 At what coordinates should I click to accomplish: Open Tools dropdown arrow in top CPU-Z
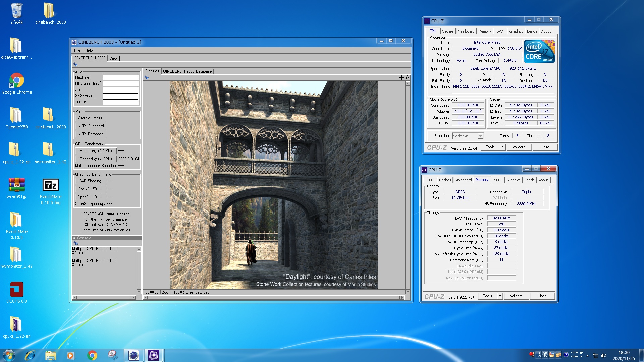coord(502,147)
